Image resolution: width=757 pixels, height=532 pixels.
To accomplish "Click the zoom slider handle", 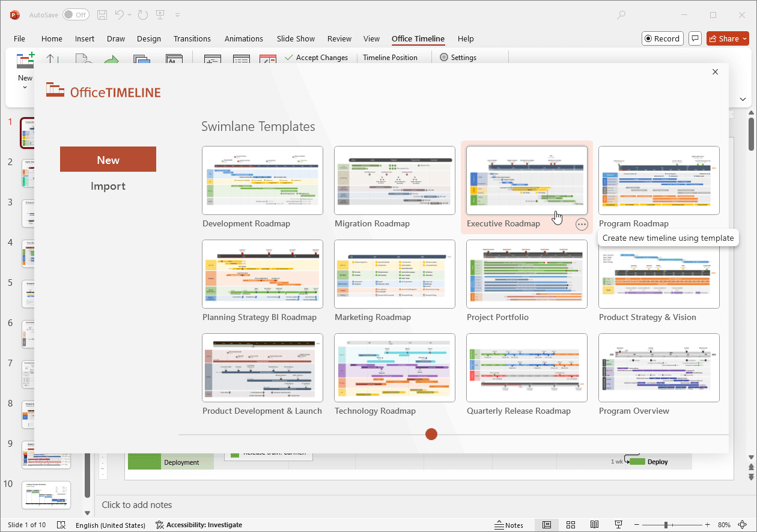I will tap(665, 525).
